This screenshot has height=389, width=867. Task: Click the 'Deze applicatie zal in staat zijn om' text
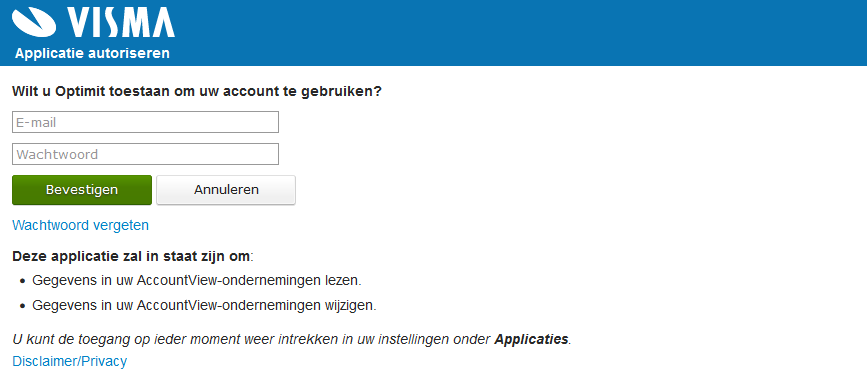[x=133, y=256]
